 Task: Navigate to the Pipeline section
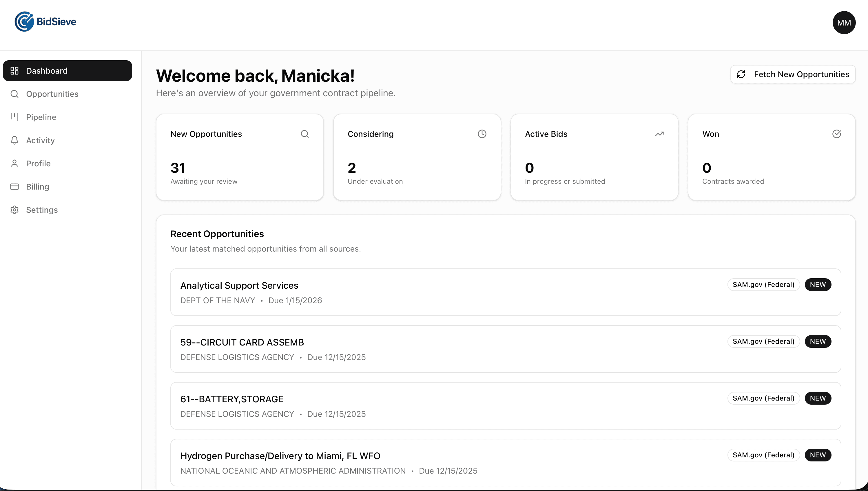click(41, 117)
